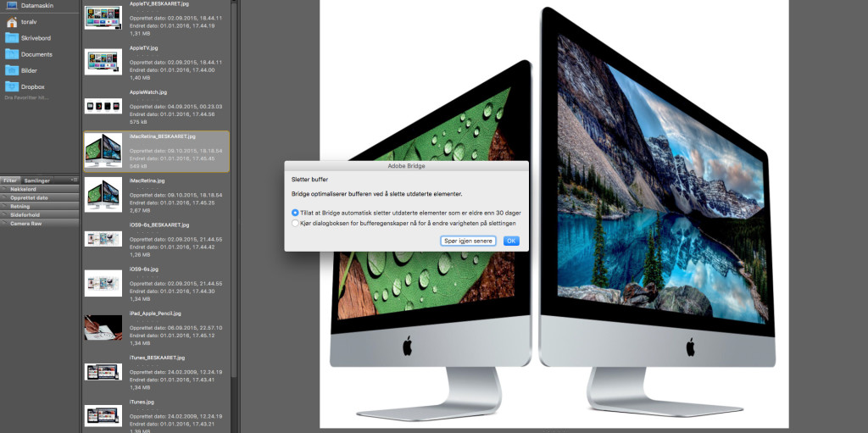Switch to the Samlinger tab
Screen dimensions: 868x433
coord(36,180)
